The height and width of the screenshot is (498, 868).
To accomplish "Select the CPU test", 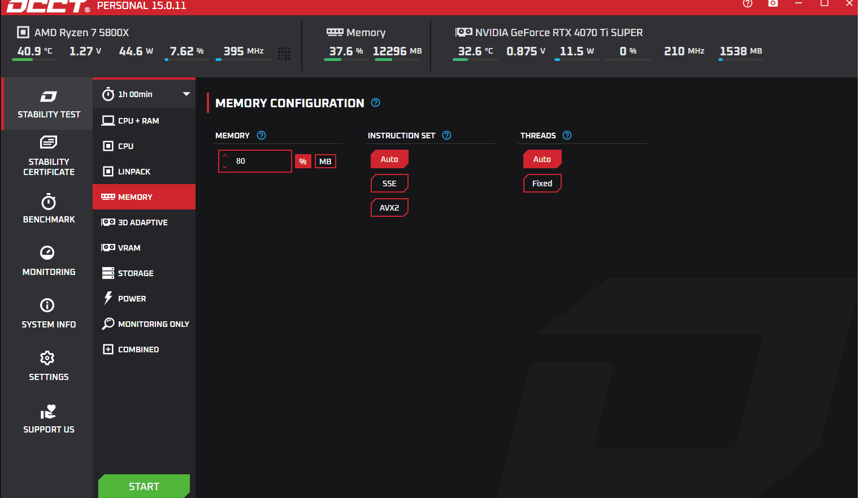I will click(x=144, y=146).
